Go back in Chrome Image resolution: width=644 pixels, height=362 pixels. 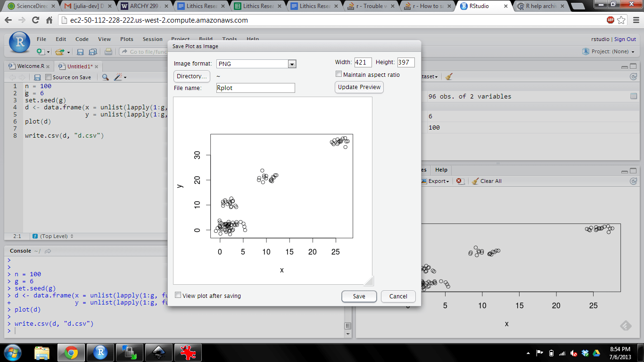pos(8,20)
